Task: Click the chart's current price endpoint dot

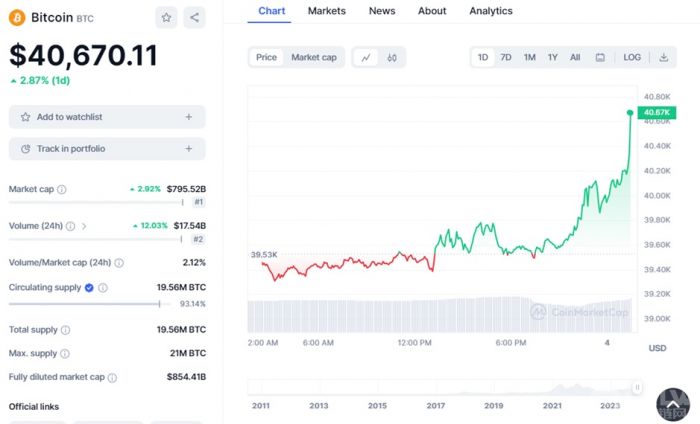Action: click(630, 113)
